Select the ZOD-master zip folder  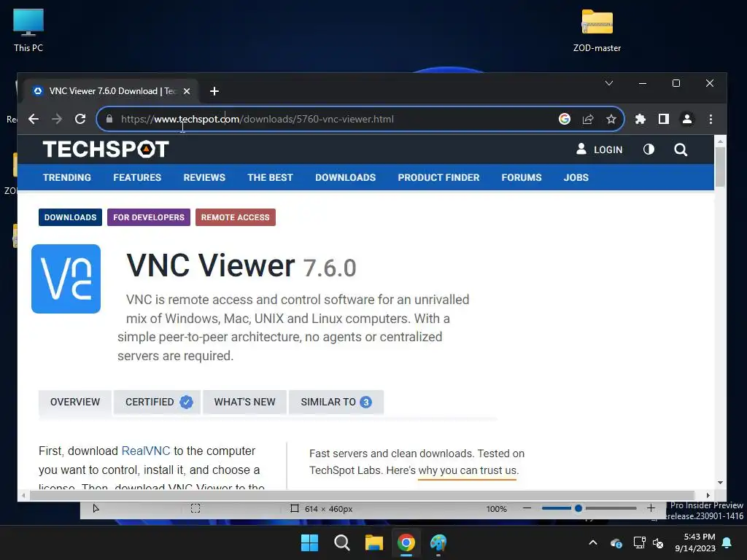coord(597,30)
